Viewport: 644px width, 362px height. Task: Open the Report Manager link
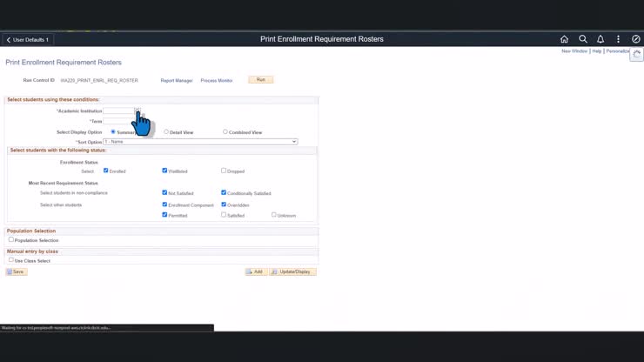[177, 80]
